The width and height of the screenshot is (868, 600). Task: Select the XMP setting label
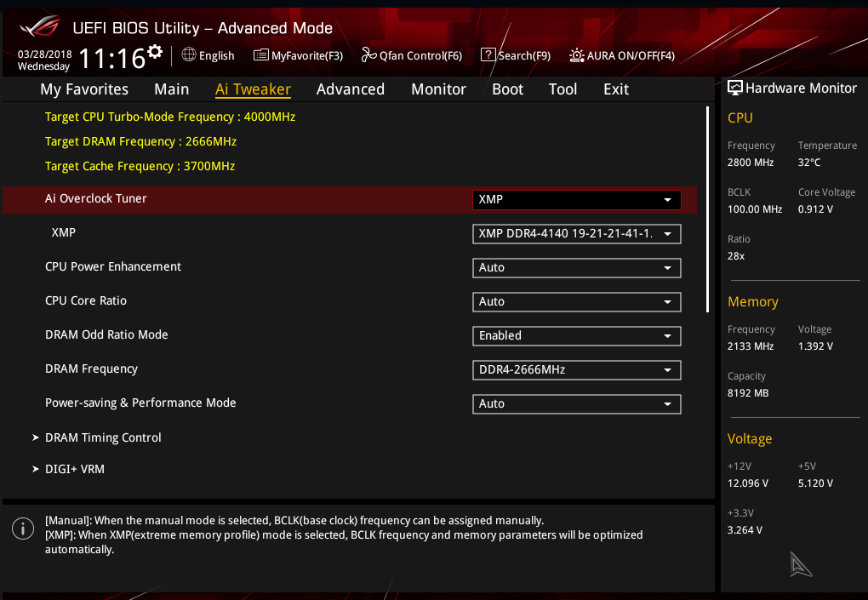point(64,232)
